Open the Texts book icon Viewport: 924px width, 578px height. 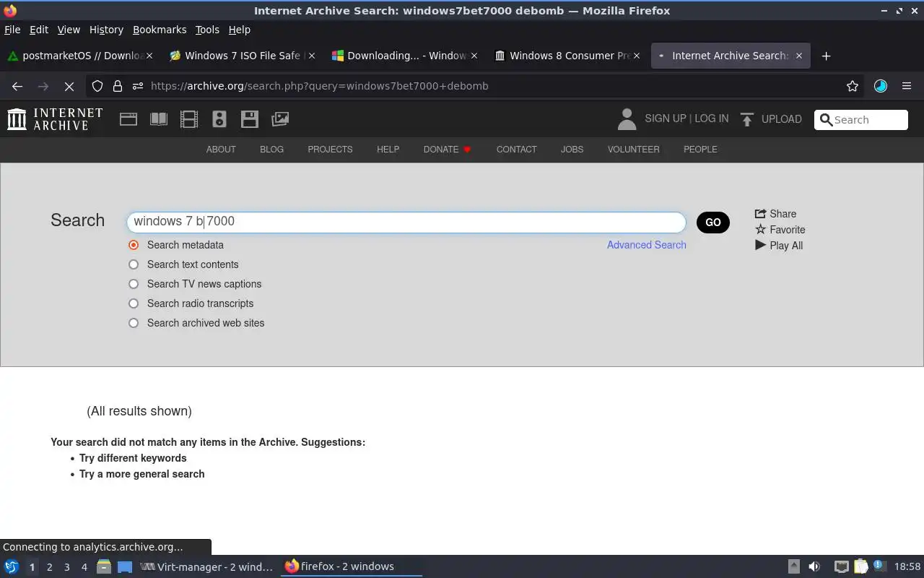click(x=159, y=119)
